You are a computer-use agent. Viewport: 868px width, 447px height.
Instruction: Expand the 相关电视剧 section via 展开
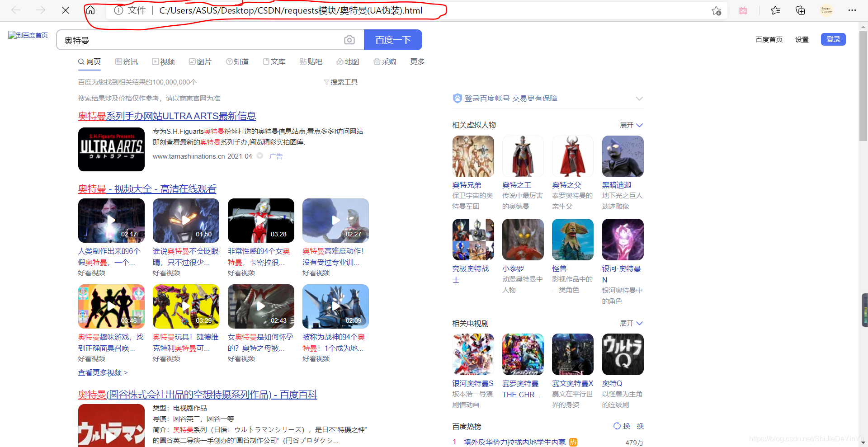coord(631,323)
